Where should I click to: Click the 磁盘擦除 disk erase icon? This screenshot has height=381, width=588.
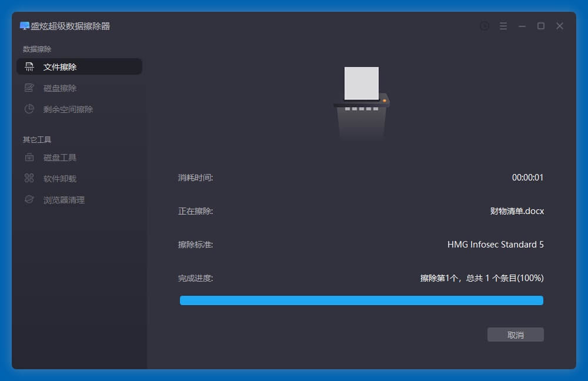(x=29, y=88)
